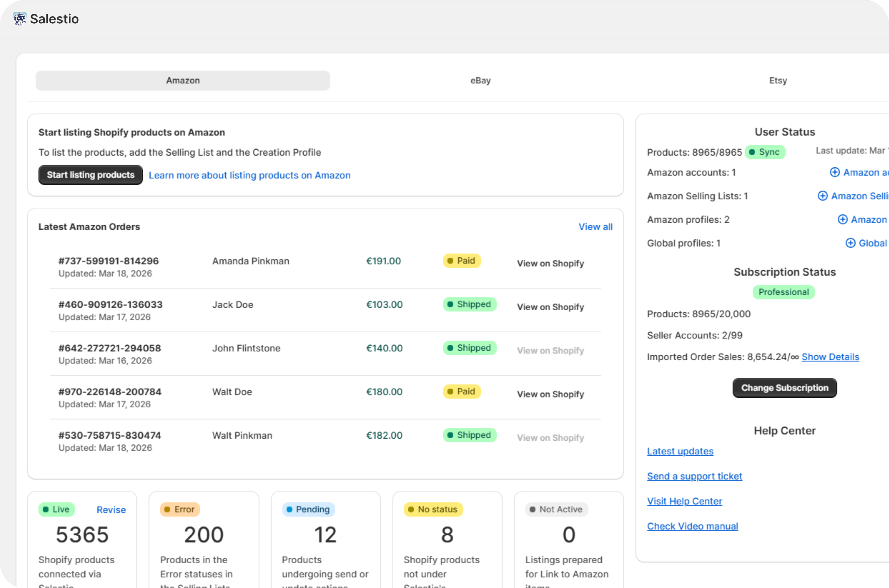
Task: Click Revise link in Live card
Action: (x=111, y=510)
